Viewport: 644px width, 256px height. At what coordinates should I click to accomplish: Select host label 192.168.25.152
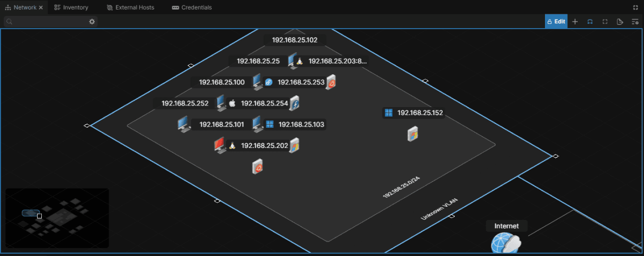click(x=420, y=112)
